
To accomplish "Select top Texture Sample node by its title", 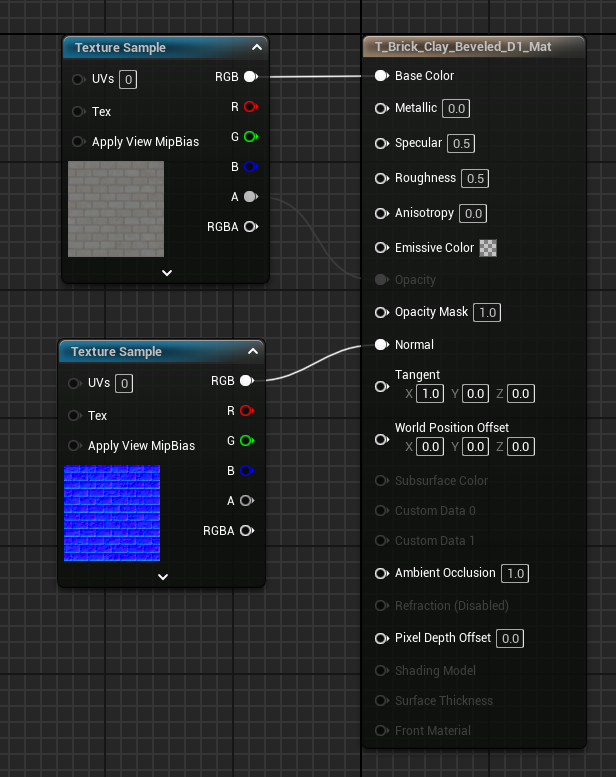I will tap(120, 48).
